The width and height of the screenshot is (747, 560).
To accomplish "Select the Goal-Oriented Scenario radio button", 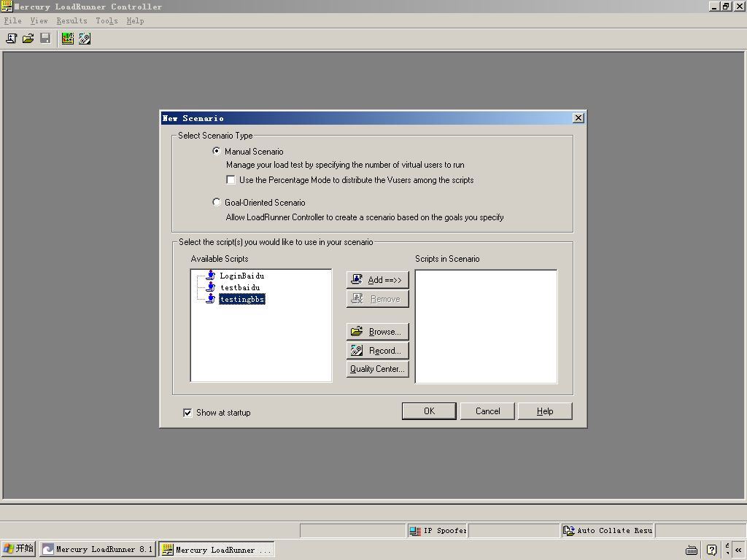I will pyautogui.click(x=216, y=202).
